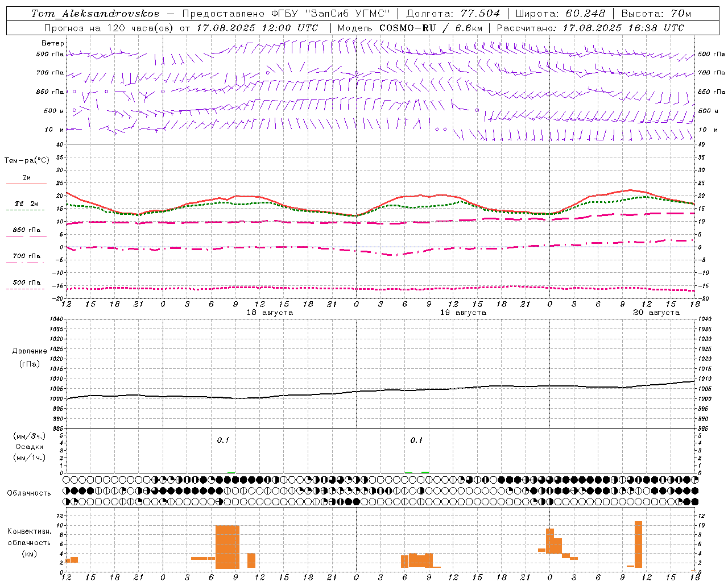Click the 0.1 precipitation value above 18 августа

[223, 440]
